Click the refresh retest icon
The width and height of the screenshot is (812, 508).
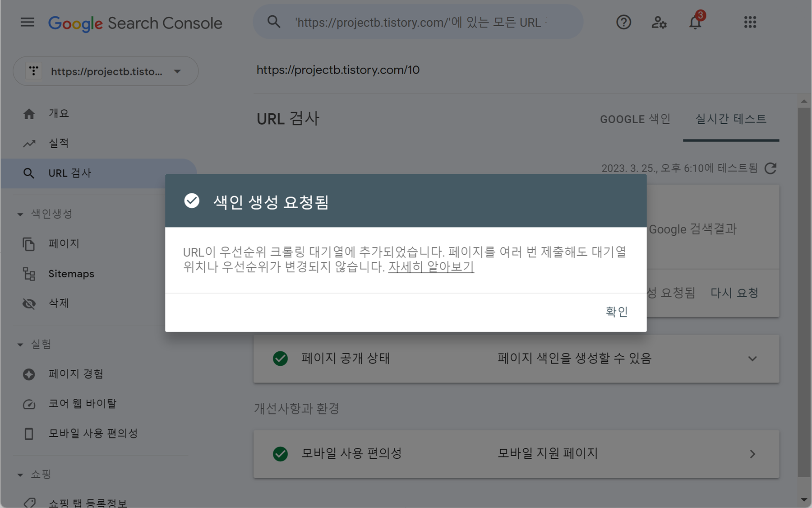tap(770, 168)
